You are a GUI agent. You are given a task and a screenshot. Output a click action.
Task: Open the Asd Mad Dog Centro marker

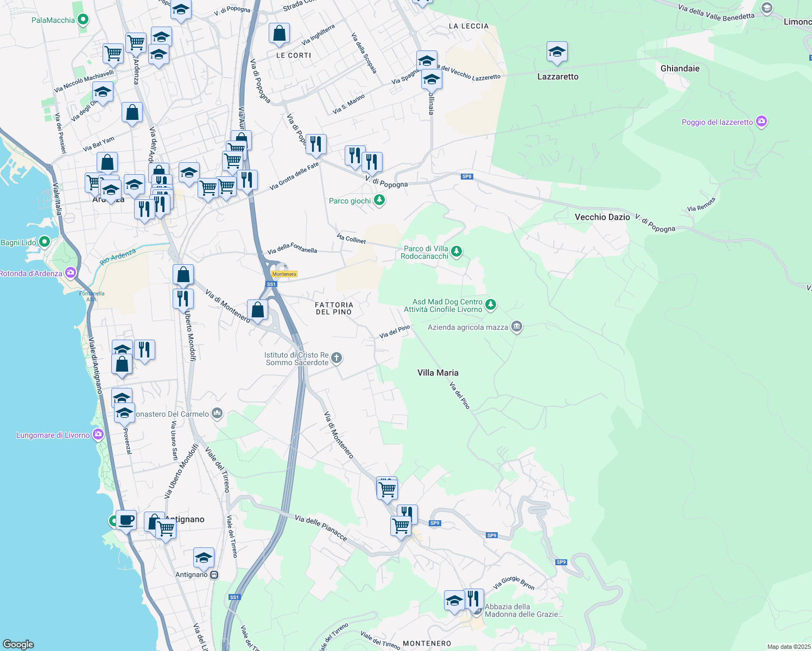[x=491, y=305]
